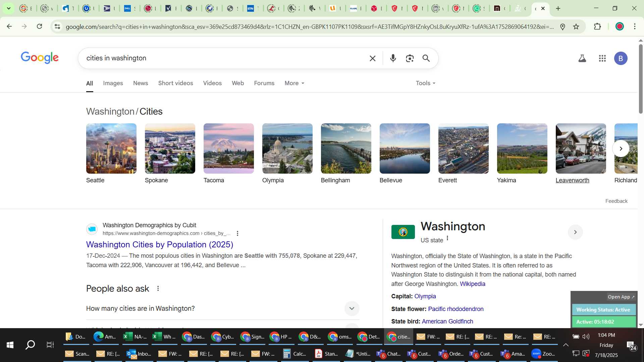Open Chrome extensions puzzle icon
The height and width of the screenshot is (362, 644).
[x=597, y=26]
